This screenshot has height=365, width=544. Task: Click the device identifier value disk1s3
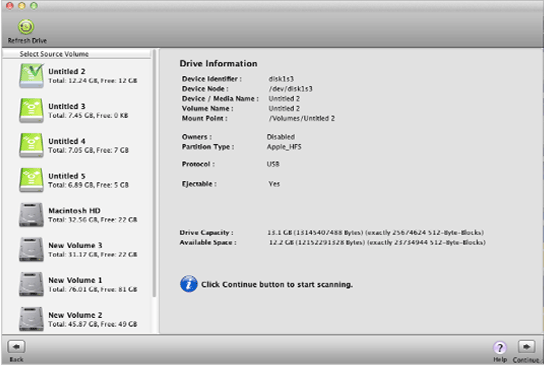point(281,79)
